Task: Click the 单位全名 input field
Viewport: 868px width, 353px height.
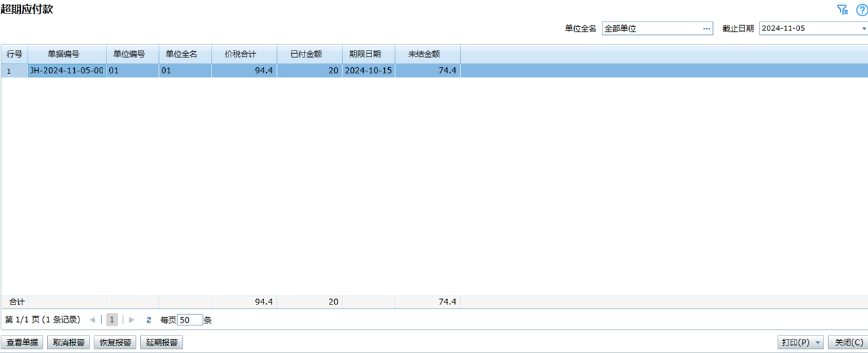Action: (x=651, y=29)
